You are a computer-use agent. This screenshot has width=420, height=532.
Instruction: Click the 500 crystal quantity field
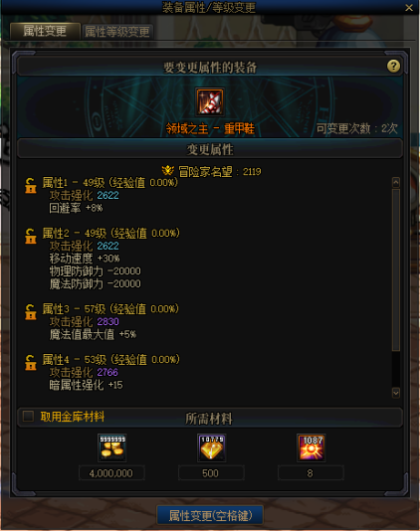211,473
